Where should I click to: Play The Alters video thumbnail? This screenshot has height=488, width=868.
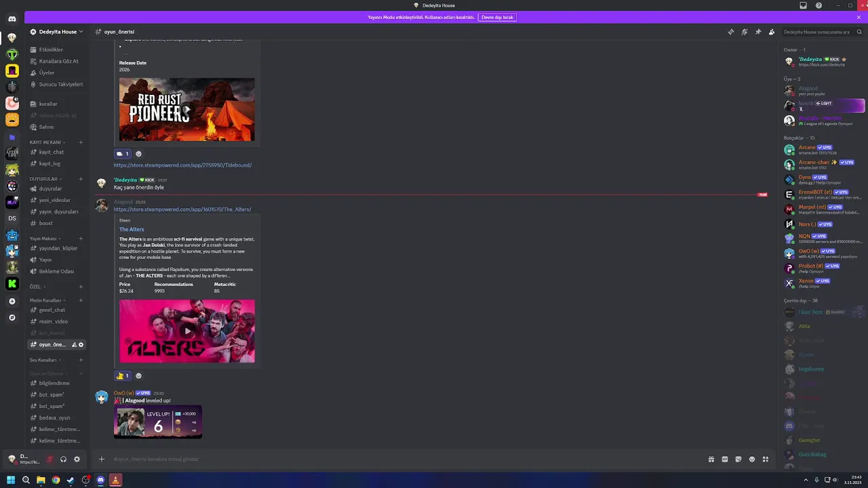187,331
